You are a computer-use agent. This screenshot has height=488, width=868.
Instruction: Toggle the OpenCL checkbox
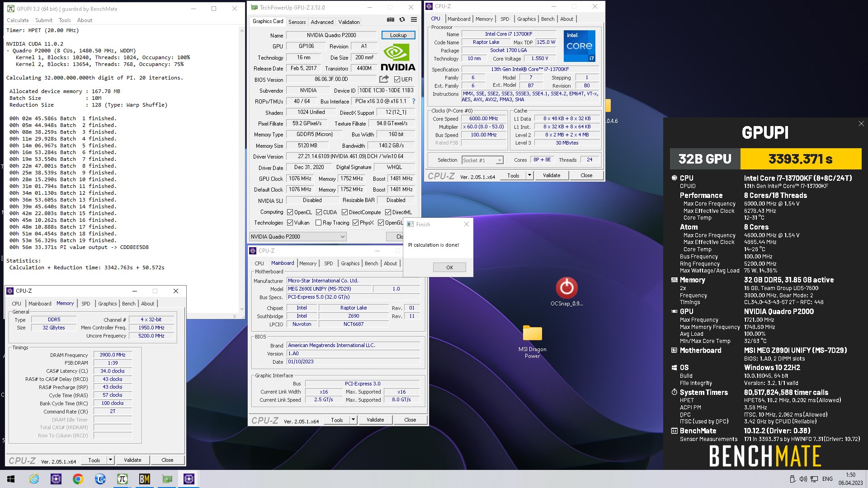(290, 212)
